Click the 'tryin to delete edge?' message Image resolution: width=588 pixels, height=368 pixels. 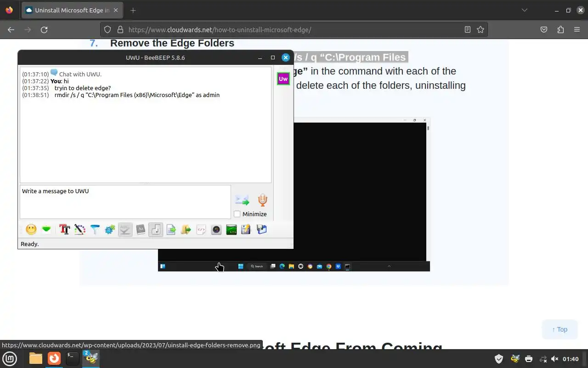83,88
